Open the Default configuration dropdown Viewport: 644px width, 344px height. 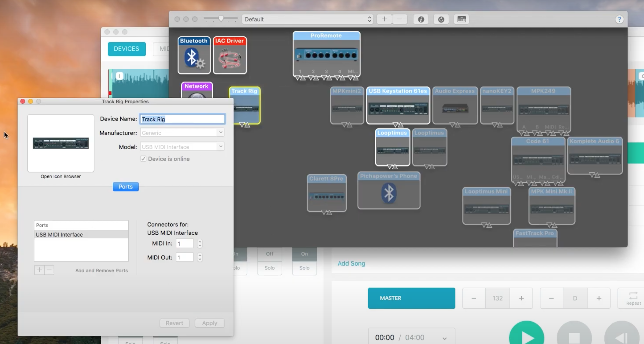coord(307,19)
